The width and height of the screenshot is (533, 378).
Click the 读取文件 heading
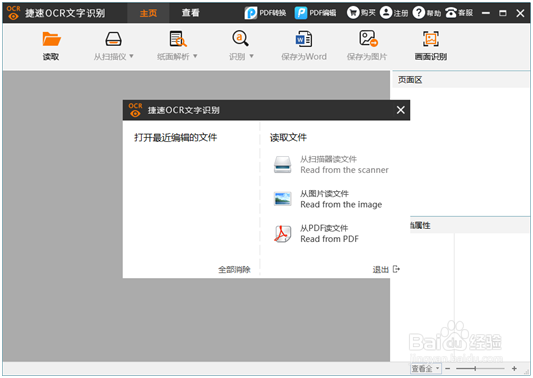tap(288, 137)
